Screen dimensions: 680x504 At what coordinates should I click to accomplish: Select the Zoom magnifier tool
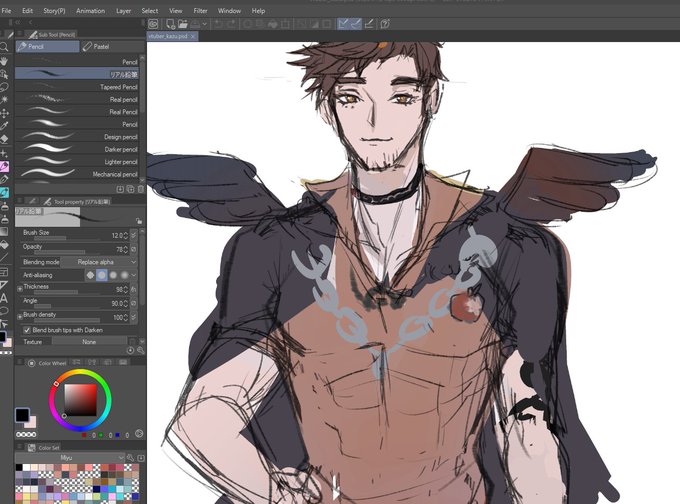pos(4,47)
